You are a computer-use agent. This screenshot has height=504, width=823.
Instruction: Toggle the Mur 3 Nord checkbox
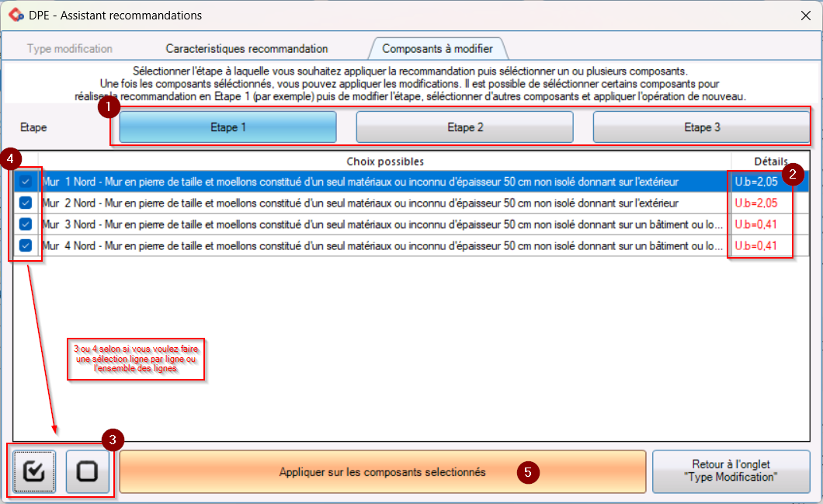coord(25,224)
